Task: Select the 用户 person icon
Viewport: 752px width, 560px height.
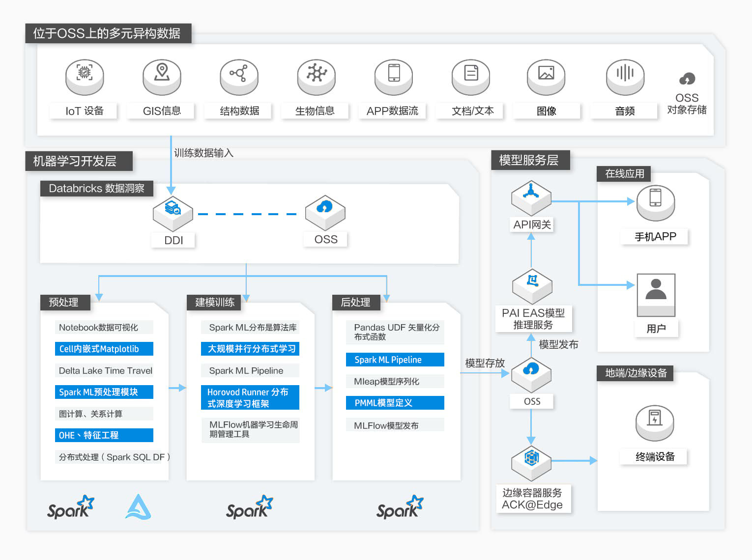Action: coord(656,295)
